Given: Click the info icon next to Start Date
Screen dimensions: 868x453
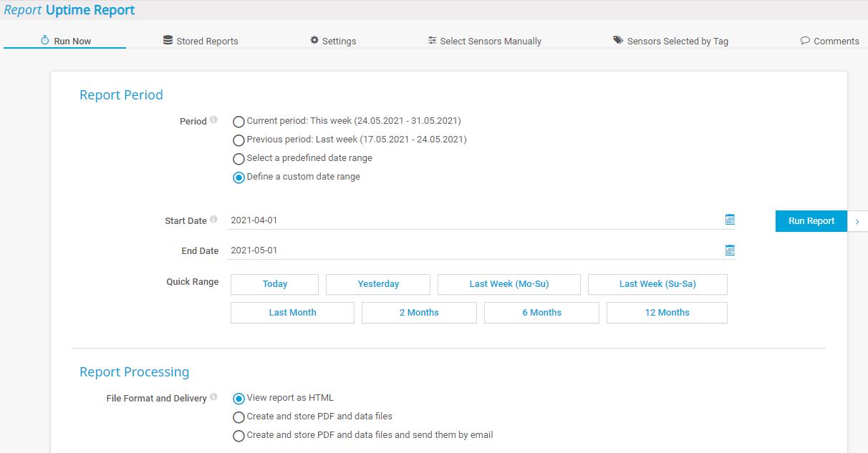Looking at the screenshot, I should click(x=215, y=218).
